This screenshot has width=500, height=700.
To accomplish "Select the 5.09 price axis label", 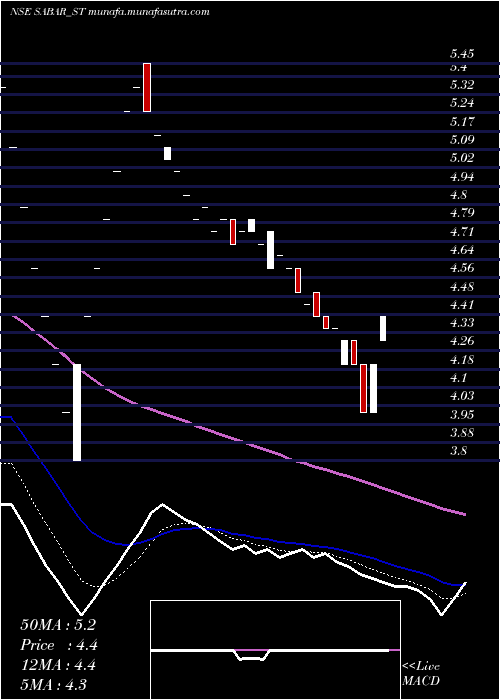I will click(x=462, y=140).
